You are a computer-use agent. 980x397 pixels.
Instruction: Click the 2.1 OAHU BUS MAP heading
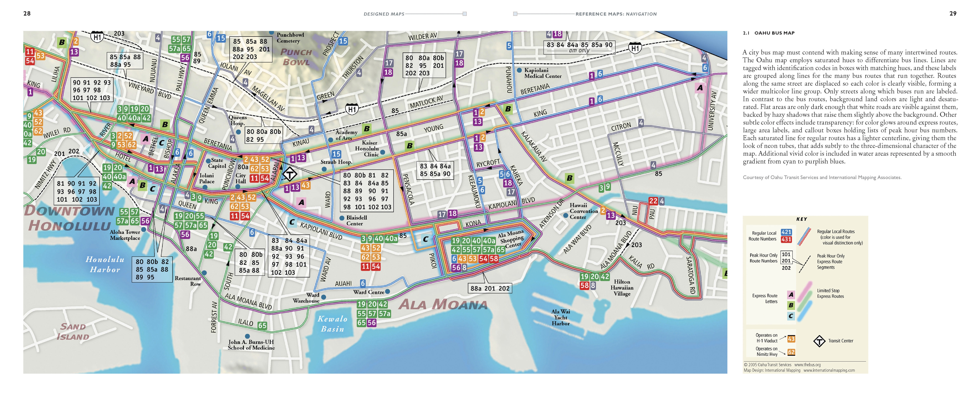[x=769, y=33]
